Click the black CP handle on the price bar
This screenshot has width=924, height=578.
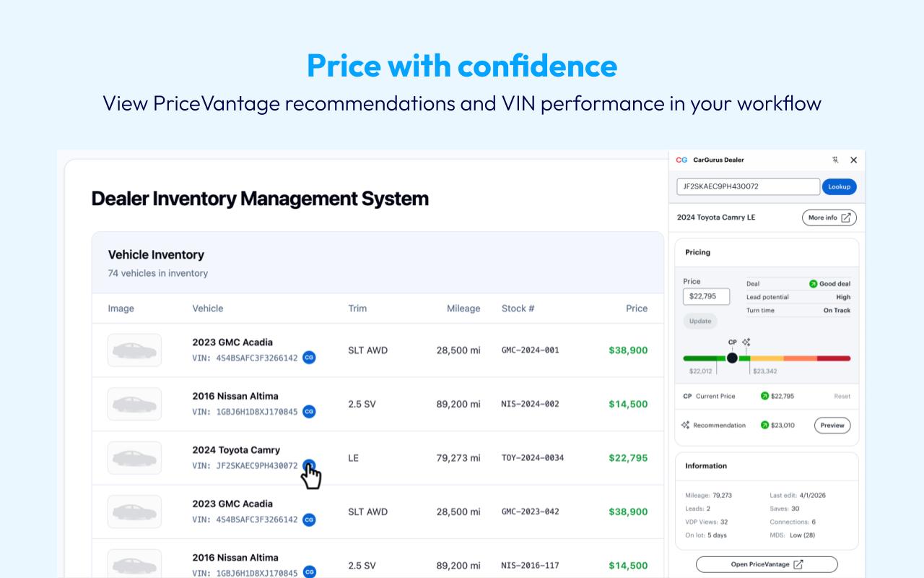pos(732,358)
